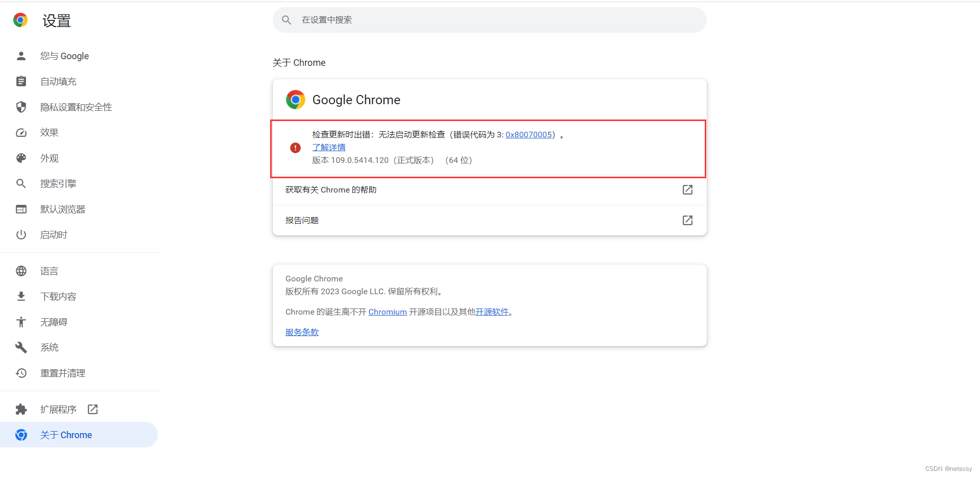
Task: Open 重置并清理 settings section
Action: click(63, 373)
